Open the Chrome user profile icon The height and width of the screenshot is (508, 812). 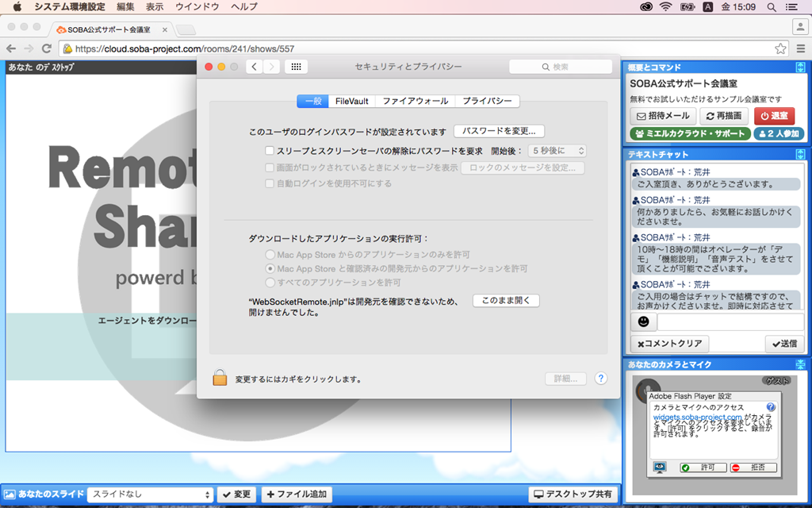coord(800,26)
